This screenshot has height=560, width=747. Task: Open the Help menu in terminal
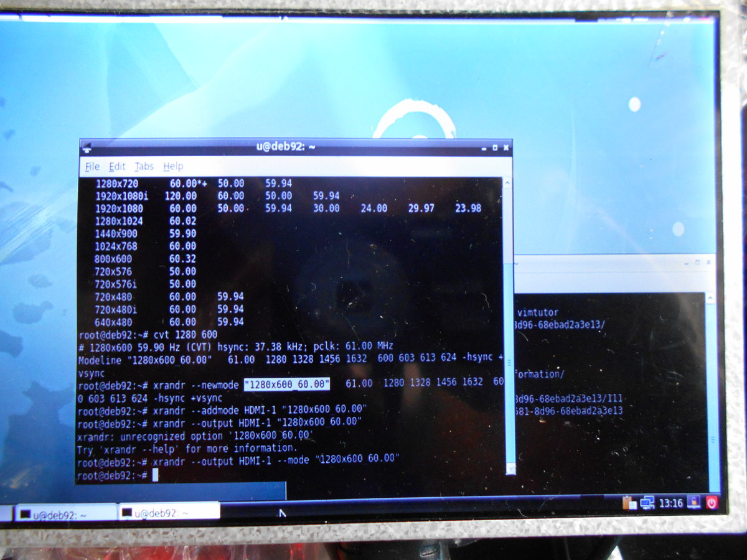point(173,167)
